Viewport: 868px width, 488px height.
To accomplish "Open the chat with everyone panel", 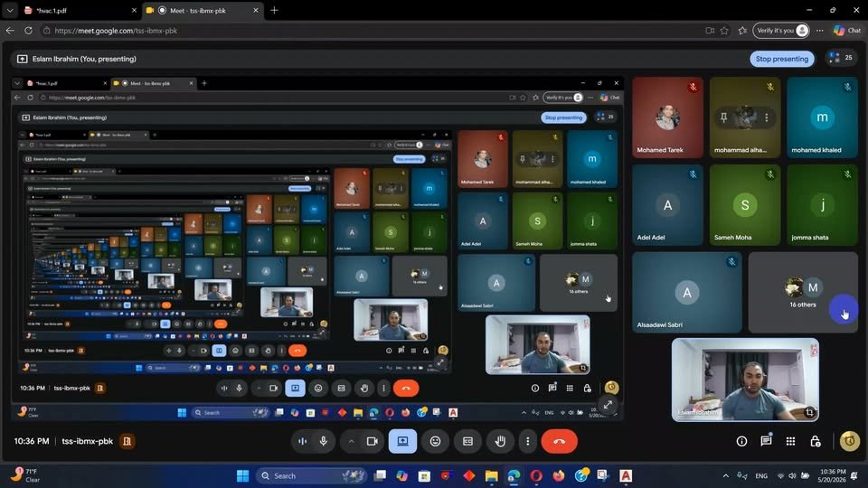I will click(x=766, y=441).
